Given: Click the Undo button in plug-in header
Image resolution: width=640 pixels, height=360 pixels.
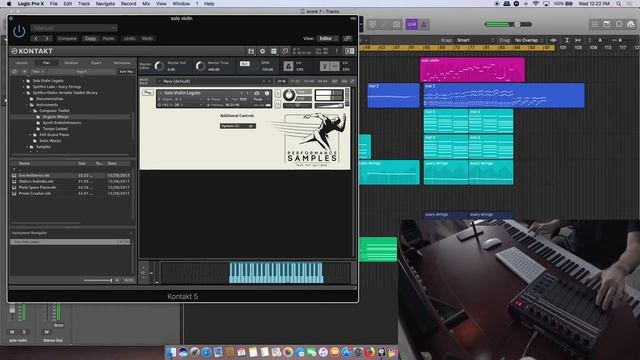Looking at the screenshot, I should tap(129, 38).
